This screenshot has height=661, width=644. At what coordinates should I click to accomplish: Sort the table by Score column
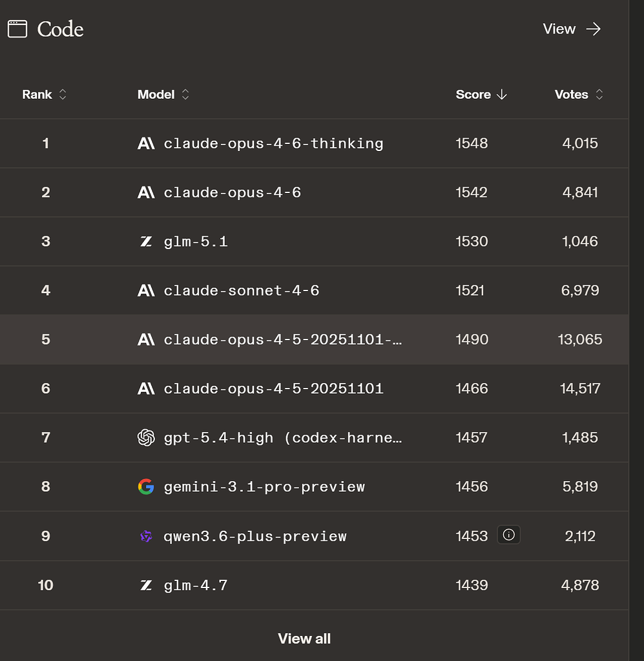(481, 94)
